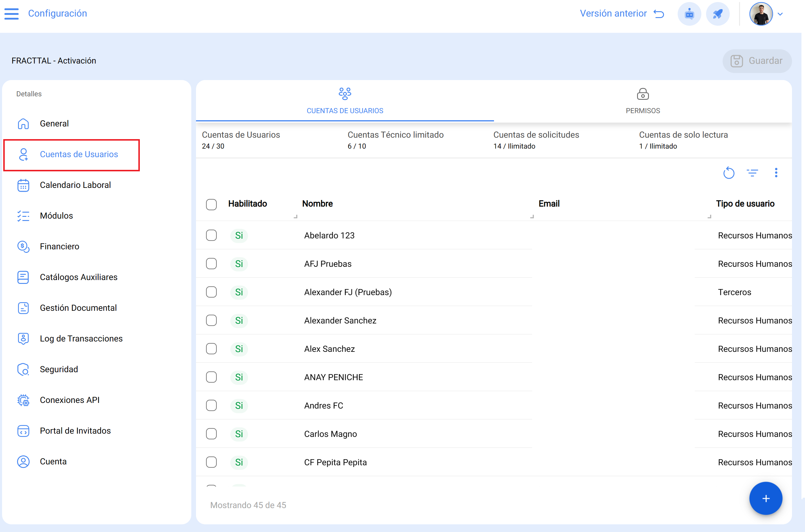
Task: Click the Nombre column resize handle
Action: coord(532,217)
